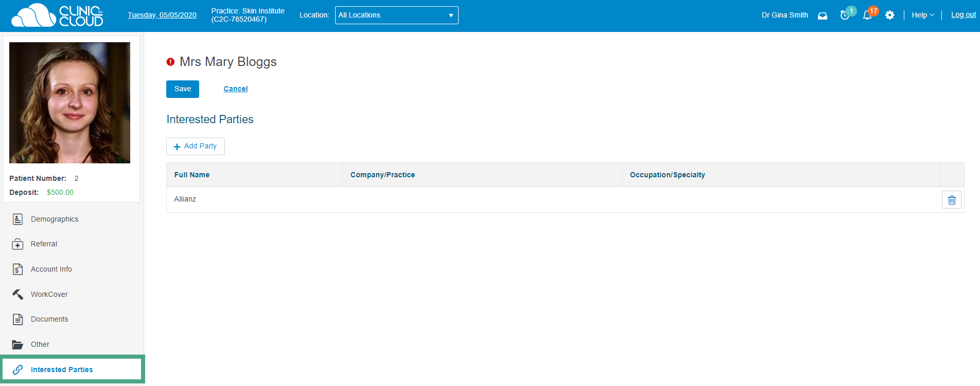Open the reminders clock icon

point(845,15)
